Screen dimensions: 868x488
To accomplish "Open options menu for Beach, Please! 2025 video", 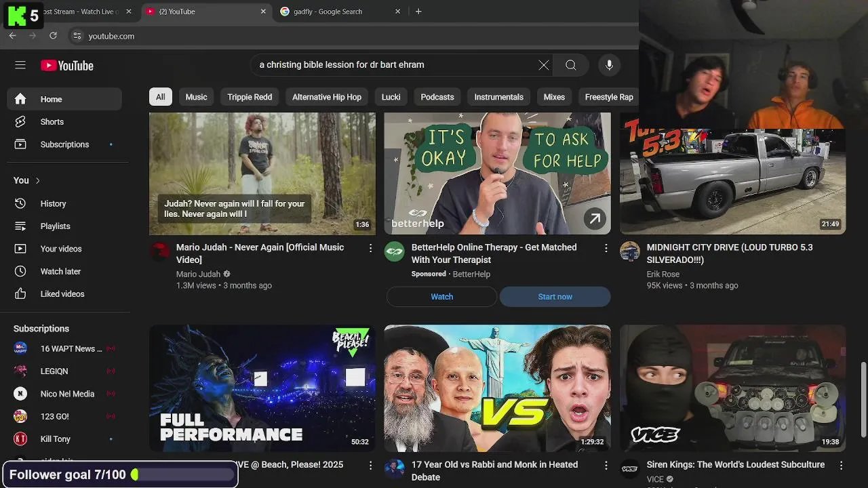I will click(370, 466).
